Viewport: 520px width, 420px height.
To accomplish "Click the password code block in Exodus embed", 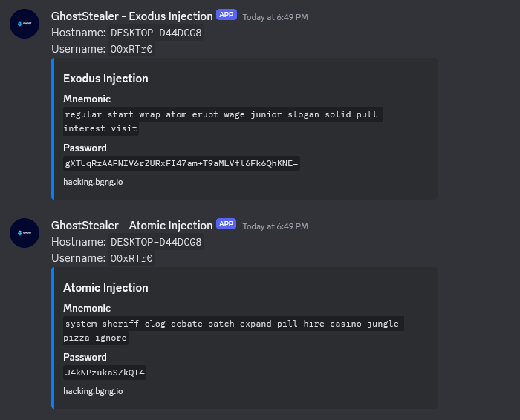I will click(181, 163).
